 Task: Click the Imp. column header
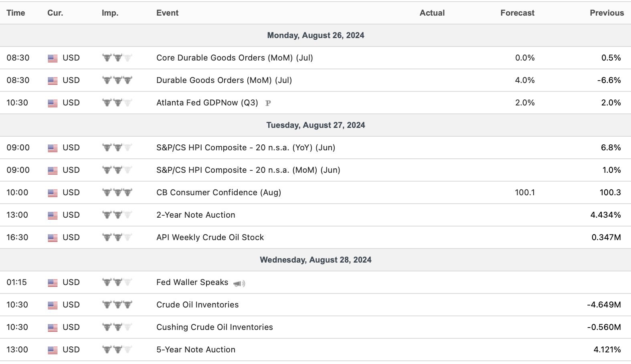click(x=110, y=13)
